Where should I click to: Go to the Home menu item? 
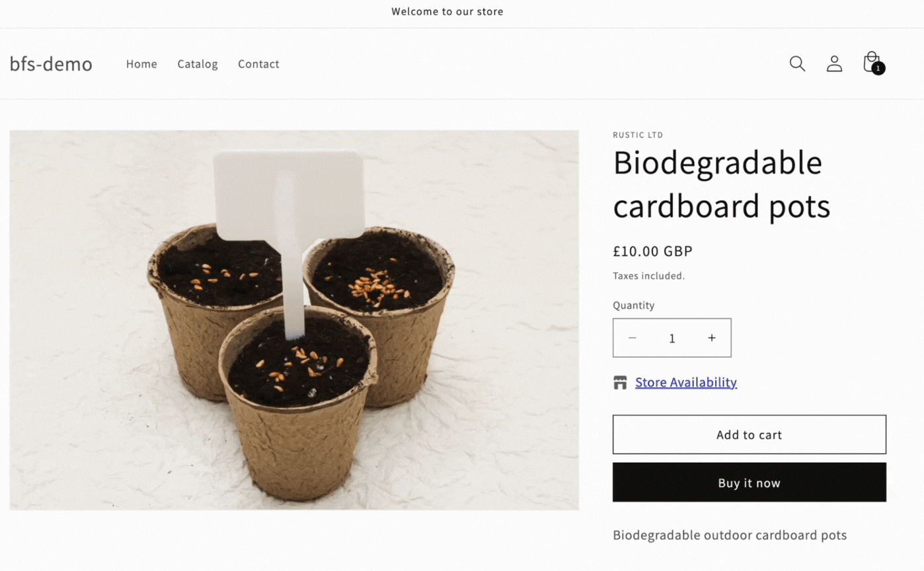141,64
